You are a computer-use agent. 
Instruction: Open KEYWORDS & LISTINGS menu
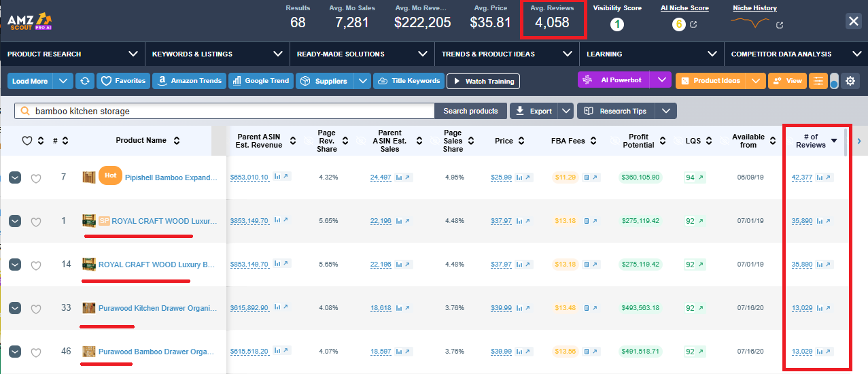[x=218, y=54]
